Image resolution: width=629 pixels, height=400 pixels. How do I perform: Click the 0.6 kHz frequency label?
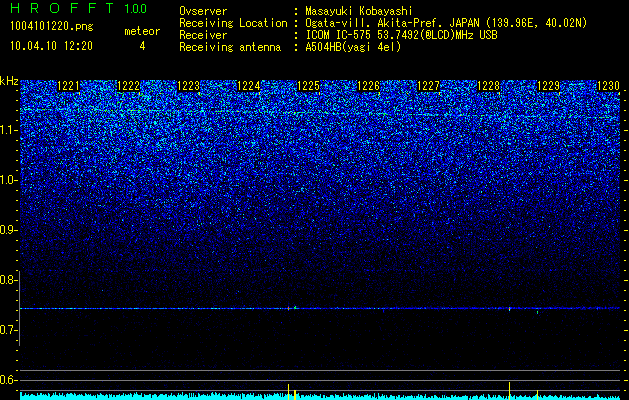(8, 380)
